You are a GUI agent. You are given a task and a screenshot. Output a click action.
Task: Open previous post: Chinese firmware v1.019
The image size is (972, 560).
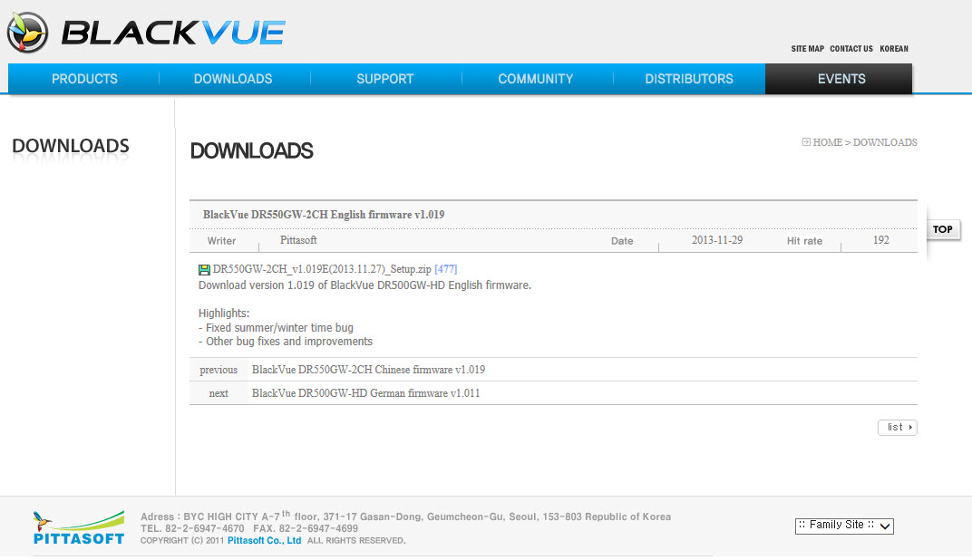pyautogui.click(x=368, y=370)
